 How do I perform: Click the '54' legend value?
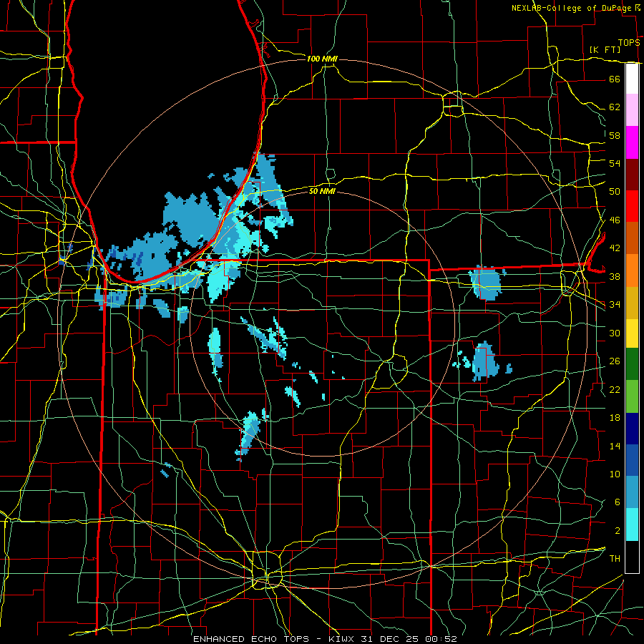(x=615, y=163)
